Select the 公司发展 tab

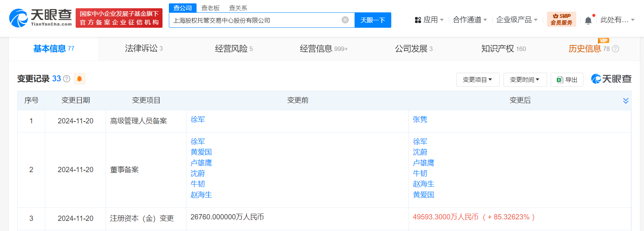pyautogui.click(x=414, y=49)
